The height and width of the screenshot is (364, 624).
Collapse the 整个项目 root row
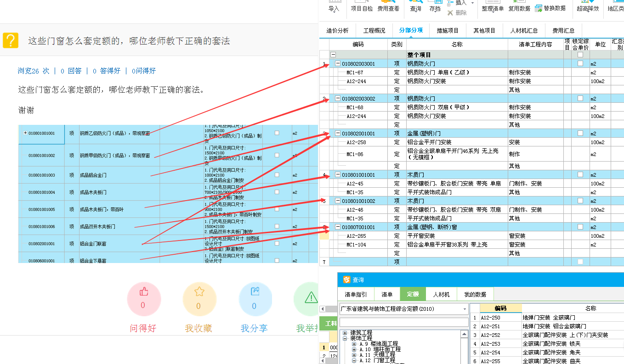point(333,55)
